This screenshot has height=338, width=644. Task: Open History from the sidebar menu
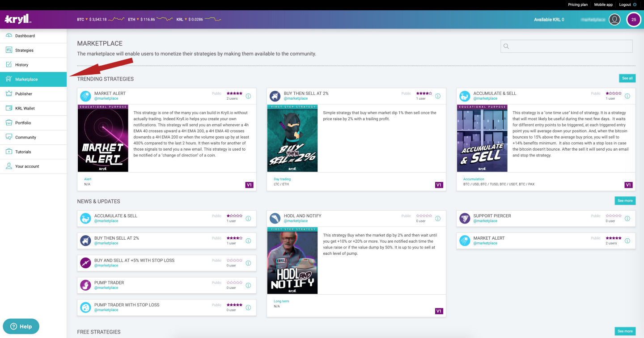[34, 65]
